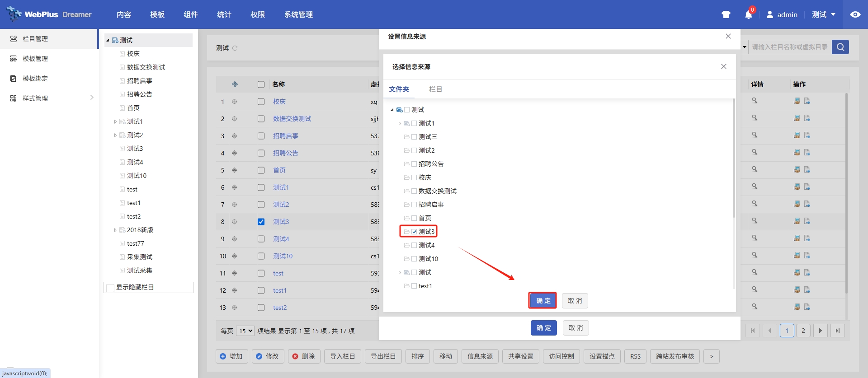Click the column name search input field
The image size is (868, 378).
tap(789, 47)
